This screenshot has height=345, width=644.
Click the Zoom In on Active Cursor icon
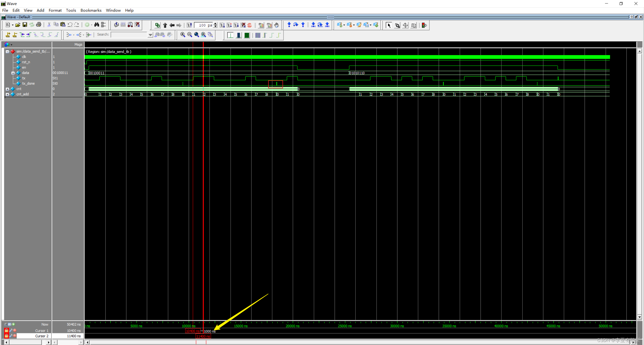203,35
